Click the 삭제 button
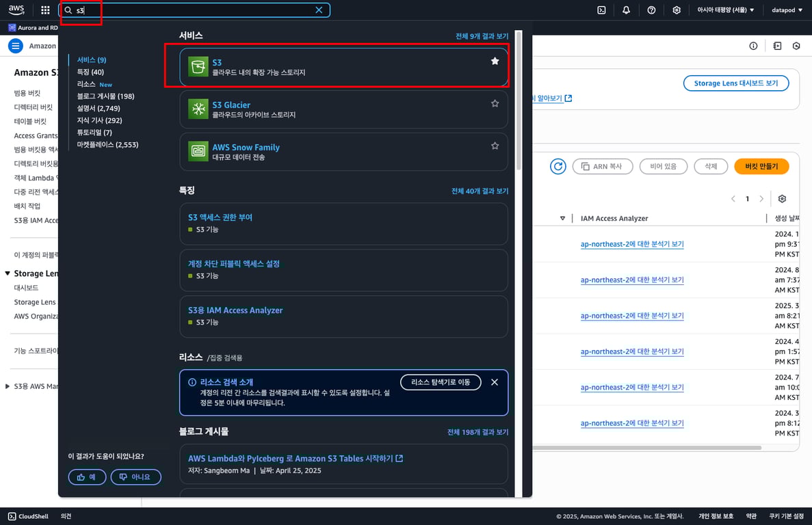This screenshot has width=812, height=525. 711,167
